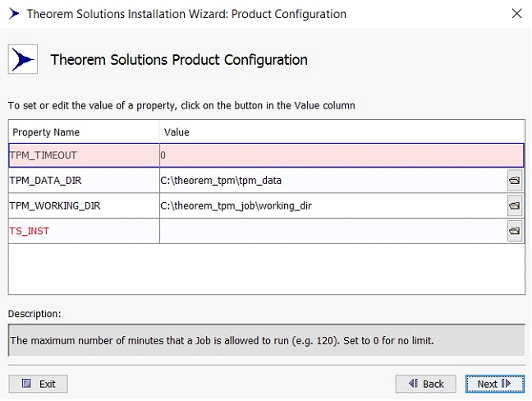Browse folder for TPM_WORKING_DIR value

pyautogui.click(x=515, y=206)
